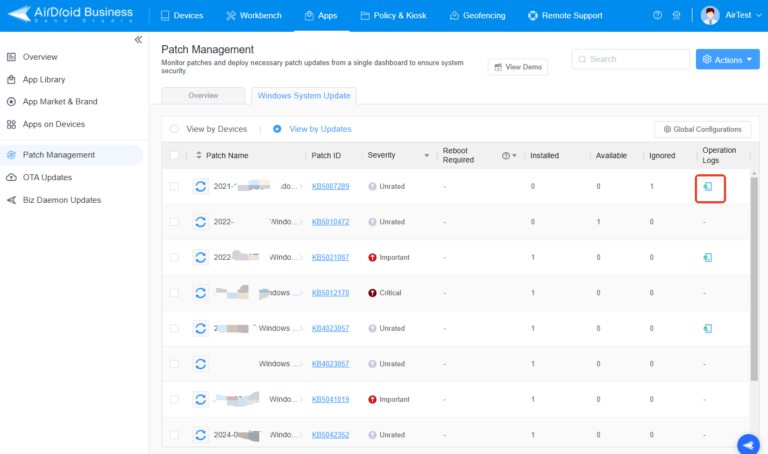Switch to the Overview tab
Viewport: 768px width, 454px height.
(203, 96)
